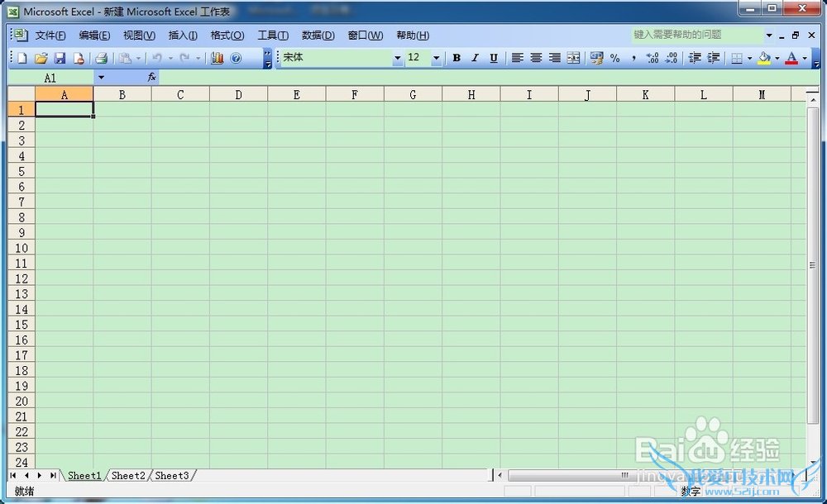Click the horizontal scrollbar thumb
Image resolution: width=827 pixels, height=504 pixels.
pos(625,476)
